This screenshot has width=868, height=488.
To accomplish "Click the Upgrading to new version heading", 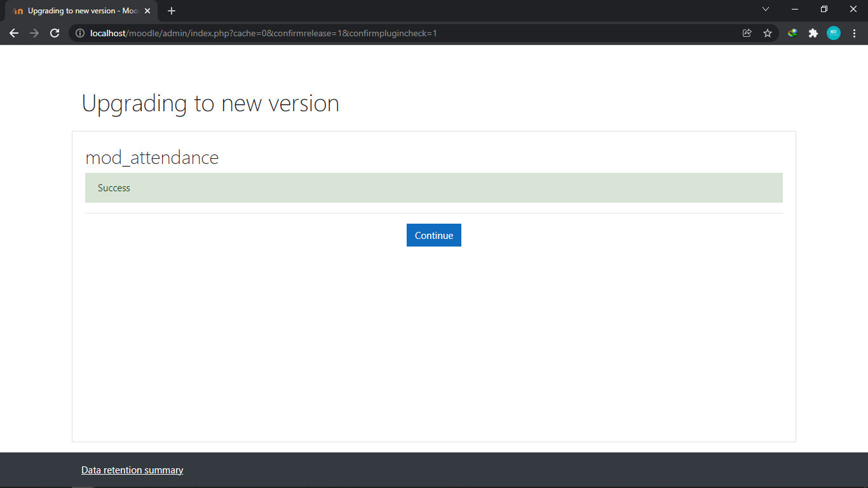I will [210, 104].
